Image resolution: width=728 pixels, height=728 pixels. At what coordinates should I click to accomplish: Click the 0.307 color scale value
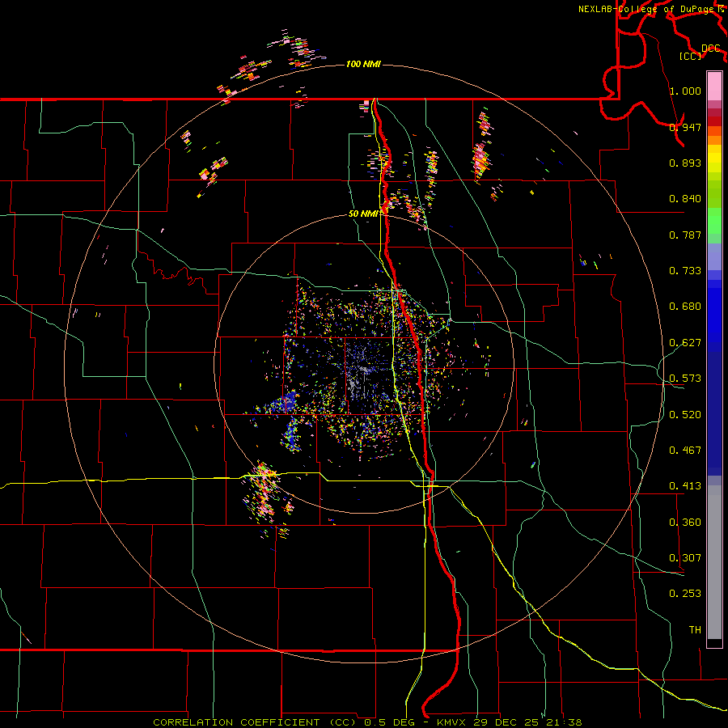(685, 558)
